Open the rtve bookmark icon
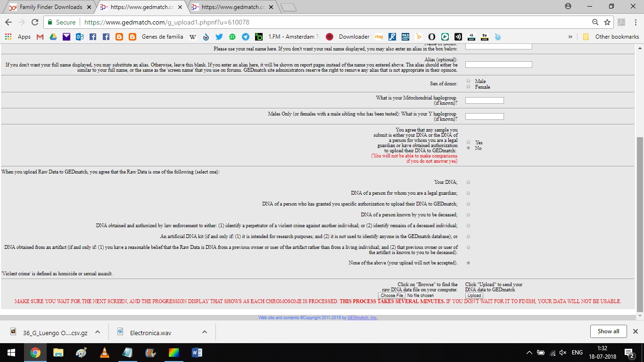The width and height of the screenshot is (644, 362). [x=379, y=37]
